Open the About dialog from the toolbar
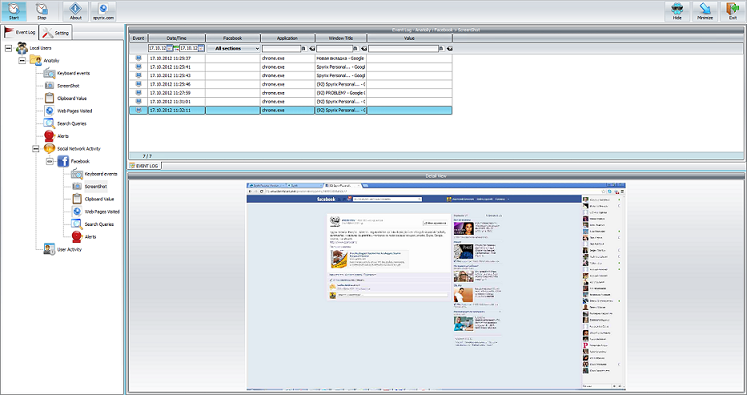747x395 pixels. click(x=76, y=11)
